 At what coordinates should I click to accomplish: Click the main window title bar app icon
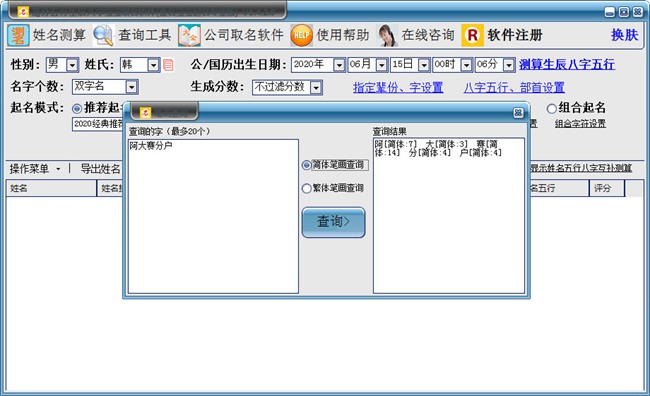click(23, 12)
